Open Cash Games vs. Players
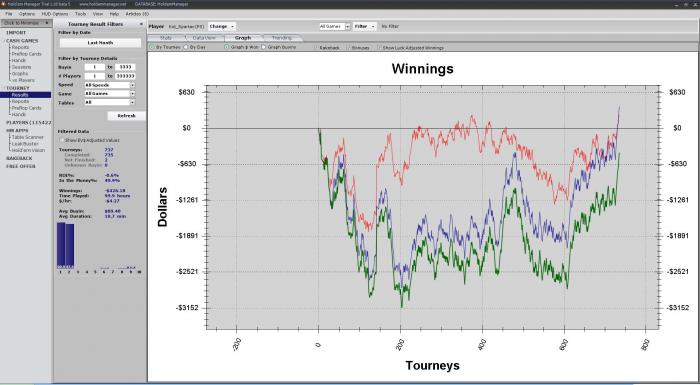The image size is (700, 385). pyautogui.click(x=23, y=80)
